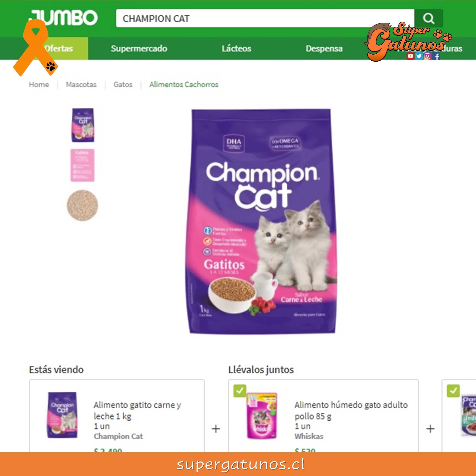Open the YouTube social icon
The width and height of the screenshot is (476, 476).
click(x=411, y=56)
